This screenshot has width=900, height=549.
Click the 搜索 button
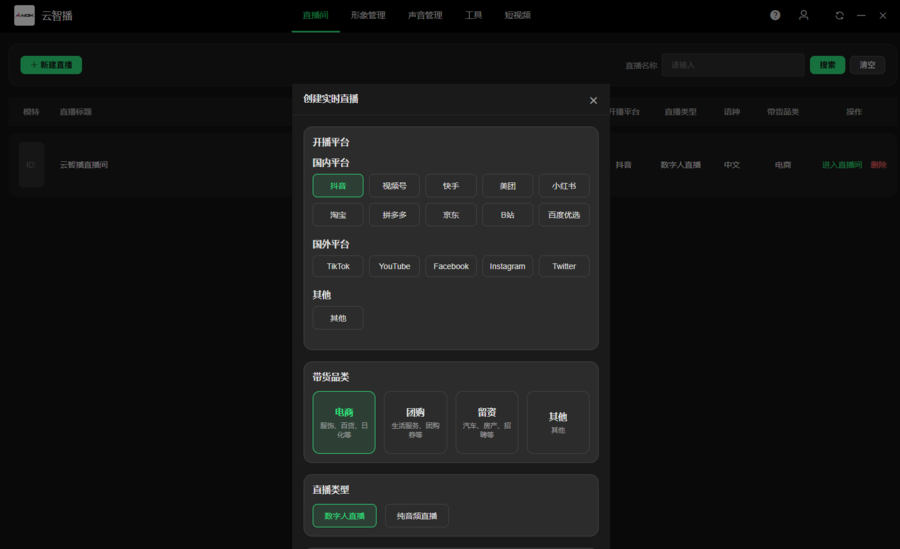(827, 65)
